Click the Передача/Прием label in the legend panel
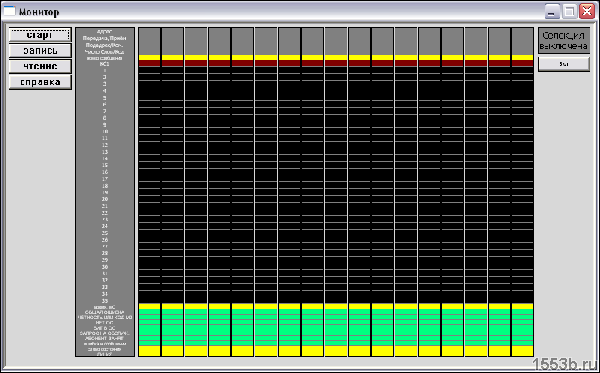Viewport: 600px width, 373px height. pyautogui.click(x=104, y=38)
